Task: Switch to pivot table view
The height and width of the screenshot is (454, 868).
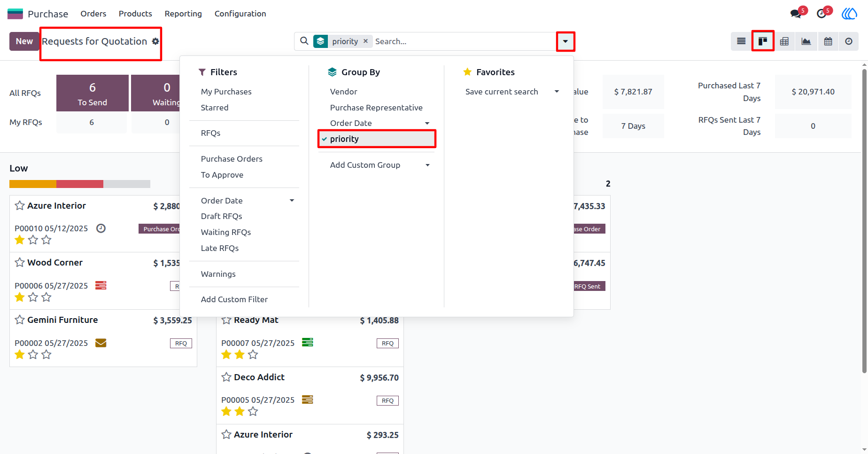Action: [784, 41]
